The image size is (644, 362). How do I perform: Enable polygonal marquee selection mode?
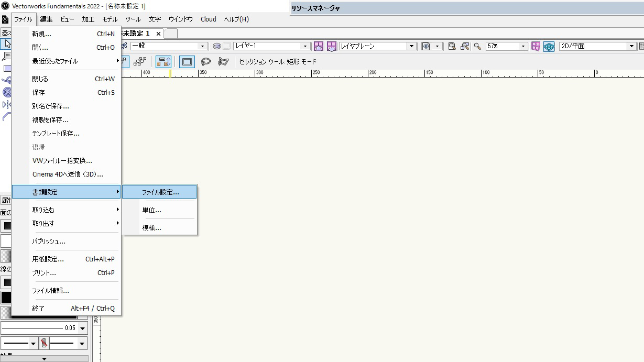(x=224, y=62)
